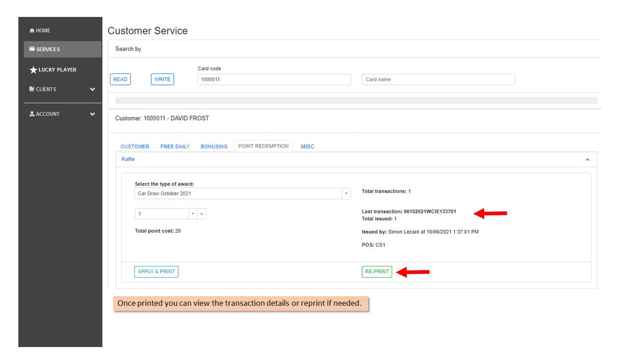Image resolution: width=624 pixels, height=364 pixels.
Task: Select the Point Redemption tab
Action: pos(264,146)
